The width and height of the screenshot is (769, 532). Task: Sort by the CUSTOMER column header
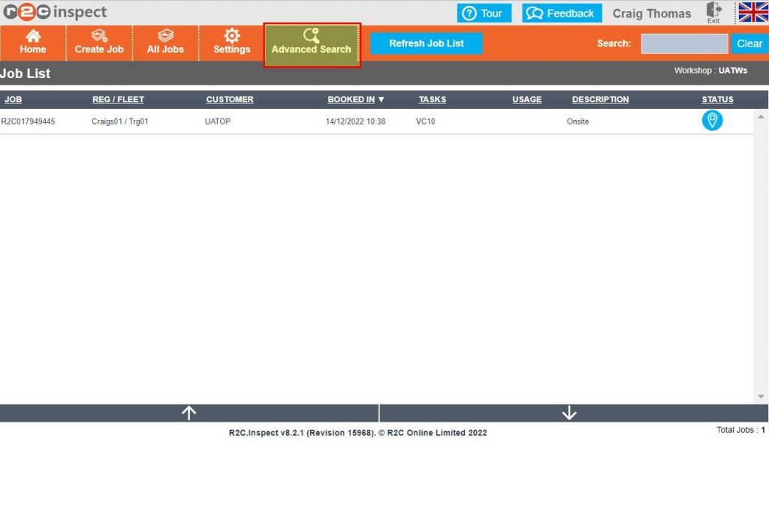click(x=230, y=99)
